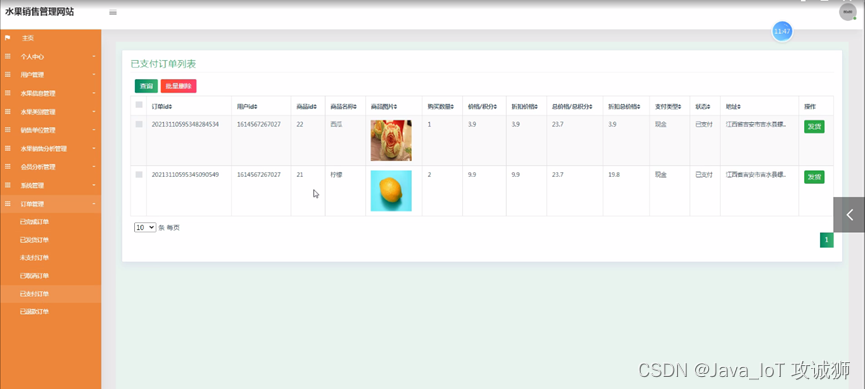Sort by the 支付类型 column arrow
The image size is (865, 389).
[x=680, y=106]
